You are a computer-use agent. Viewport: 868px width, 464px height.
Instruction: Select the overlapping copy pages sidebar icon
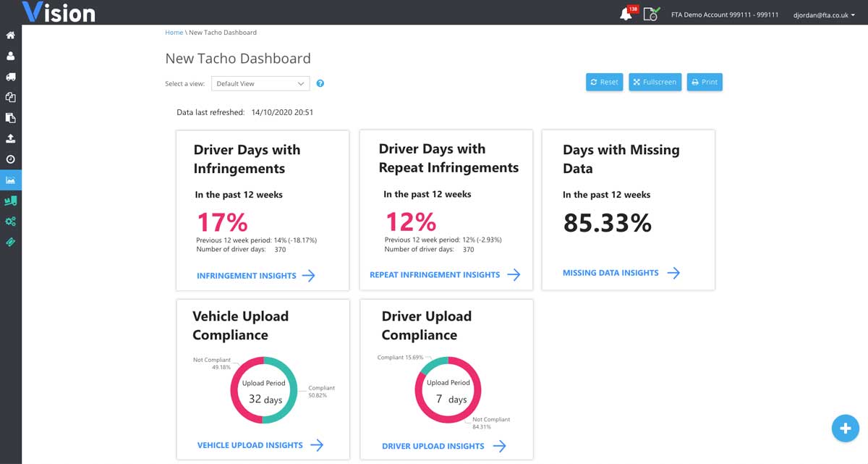click(11, 97)
